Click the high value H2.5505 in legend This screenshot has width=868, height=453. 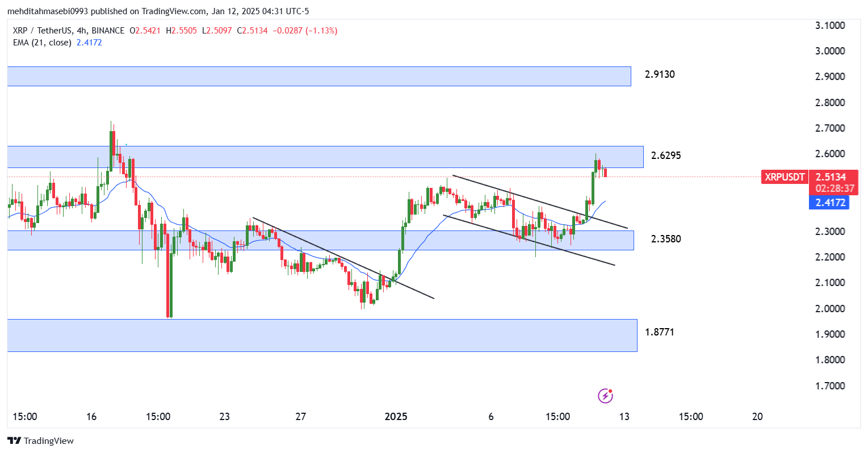pos(181,31)
